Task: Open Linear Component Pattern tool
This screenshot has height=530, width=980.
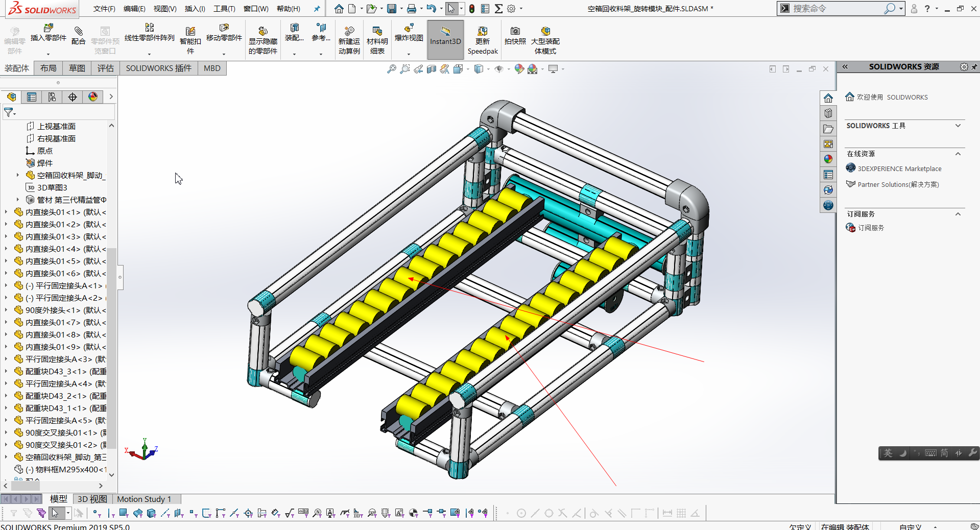Action: (x=149, y=33)
